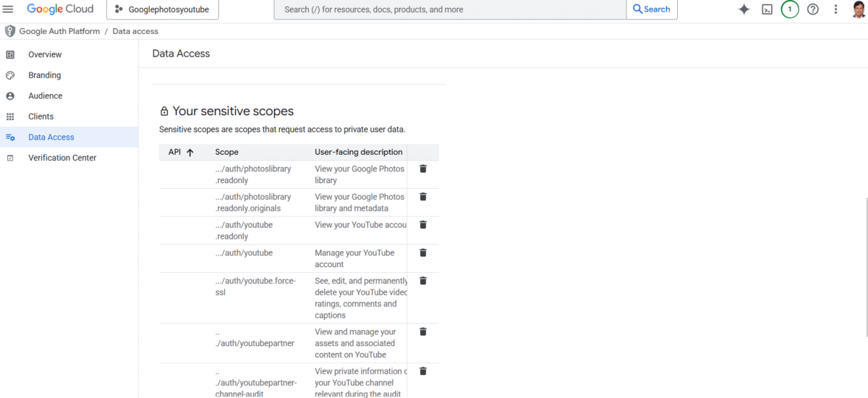This screenshot has height=398, width=868.
Task: Navigate to Verification Center
Action: [x=62, y=158]
